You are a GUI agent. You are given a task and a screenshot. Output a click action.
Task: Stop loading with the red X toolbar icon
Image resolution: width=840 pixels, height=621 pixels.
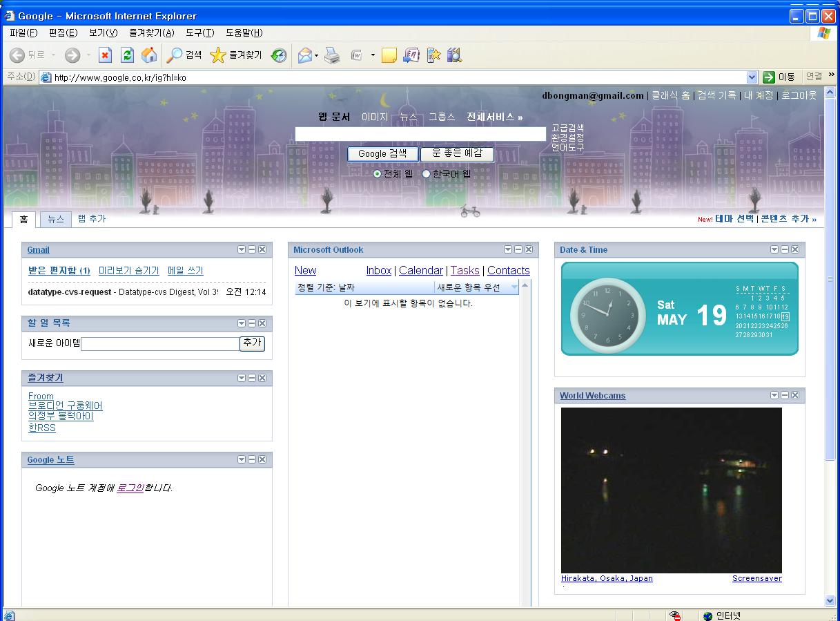tap(105, 55)
